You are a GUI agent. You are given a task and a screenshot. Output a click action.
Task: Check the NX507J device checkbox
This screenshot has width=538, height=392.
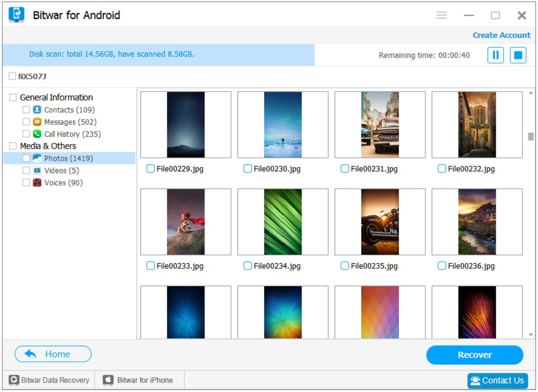12,76
